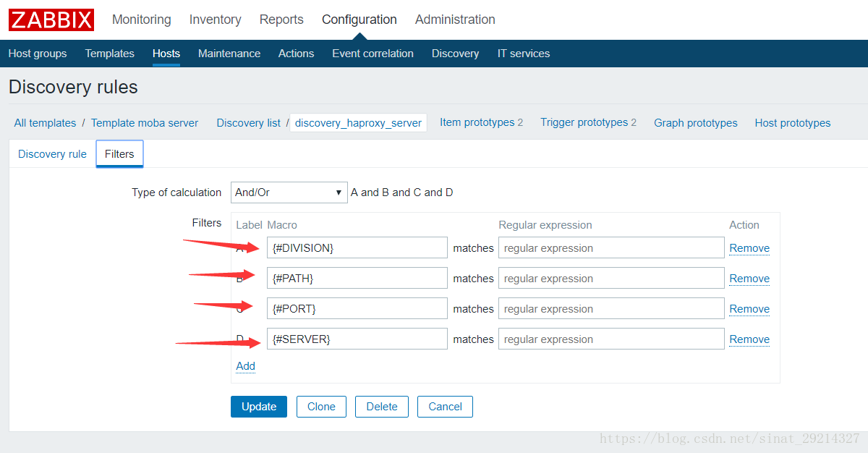The height and width of the screenshot is (453, 868).
Task: Open the Administration menu
Action: tap(455, 20)
